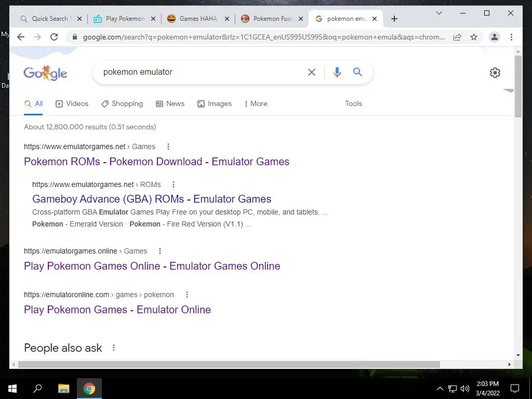Image resolution: width=532 pixels, height=399 pixels.
Task: Click the scroll down arrow
Action: (x=518, y=355)
